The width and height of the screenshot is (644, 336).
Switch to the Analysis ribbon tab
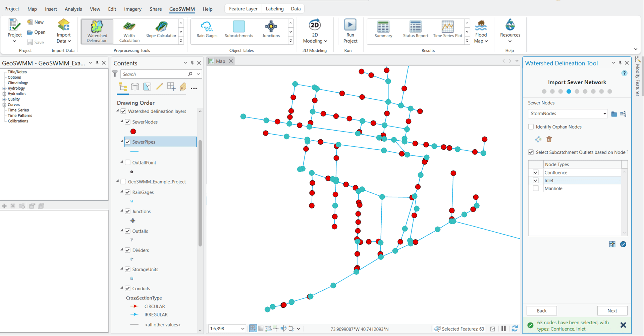tap(73, 9)
